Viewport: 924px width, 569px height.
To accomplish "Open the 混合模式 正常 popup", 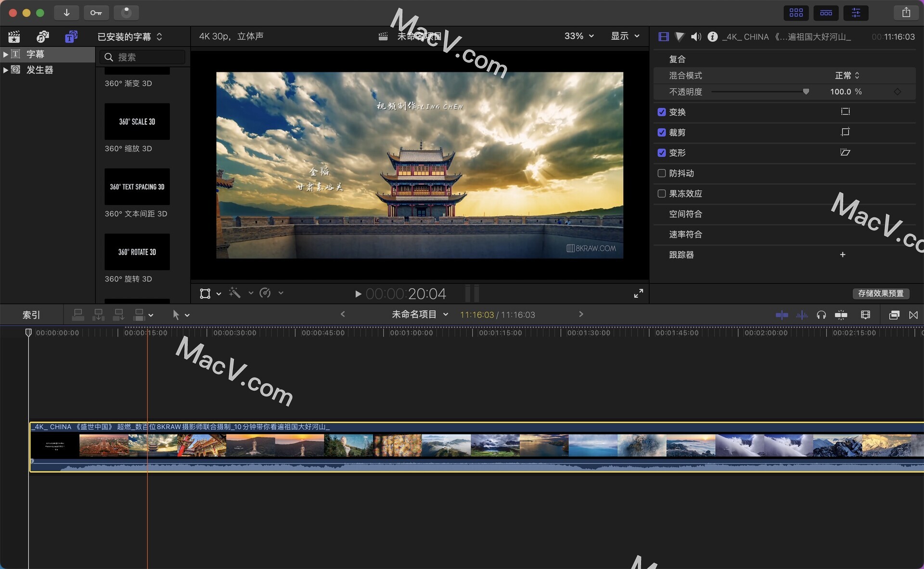I will pyautogui.click(x=847, y=76).
